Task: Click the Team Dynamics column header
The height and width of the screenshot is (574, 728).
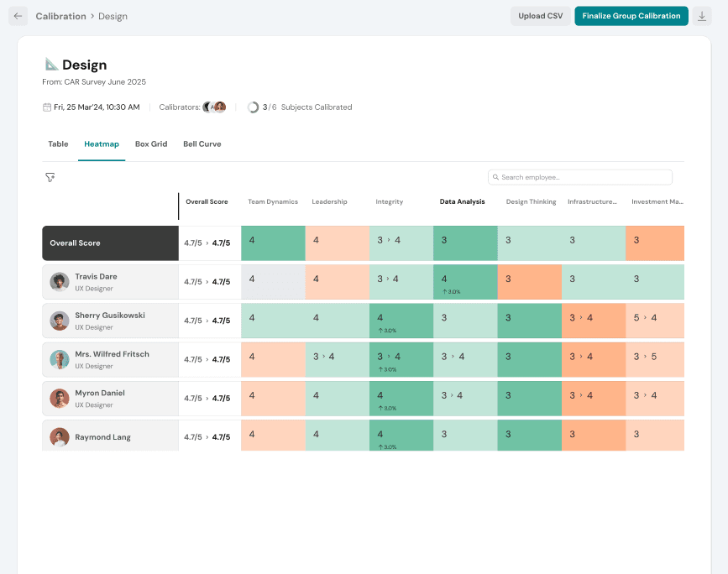Action: [273, 202]
